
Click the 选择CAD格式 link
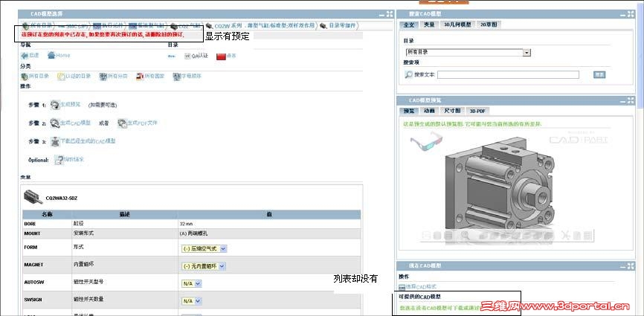[421, 287]
